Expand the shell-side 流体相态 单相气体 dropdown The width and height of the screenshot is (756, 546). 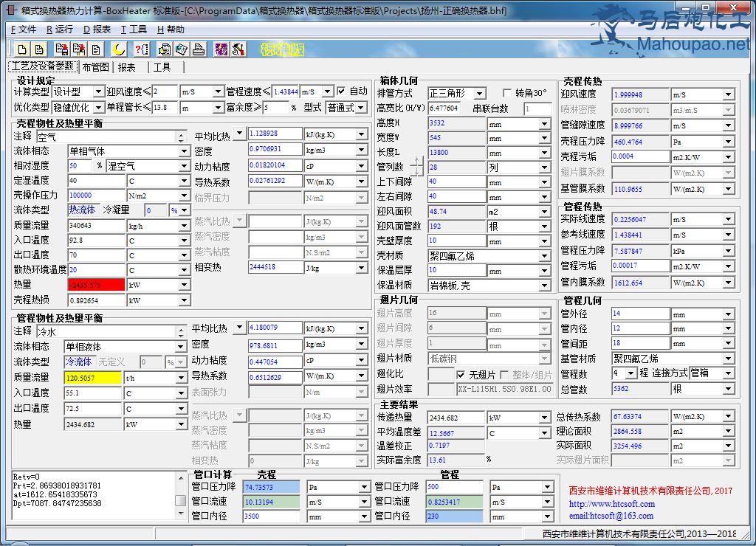(x=184, y=151)
